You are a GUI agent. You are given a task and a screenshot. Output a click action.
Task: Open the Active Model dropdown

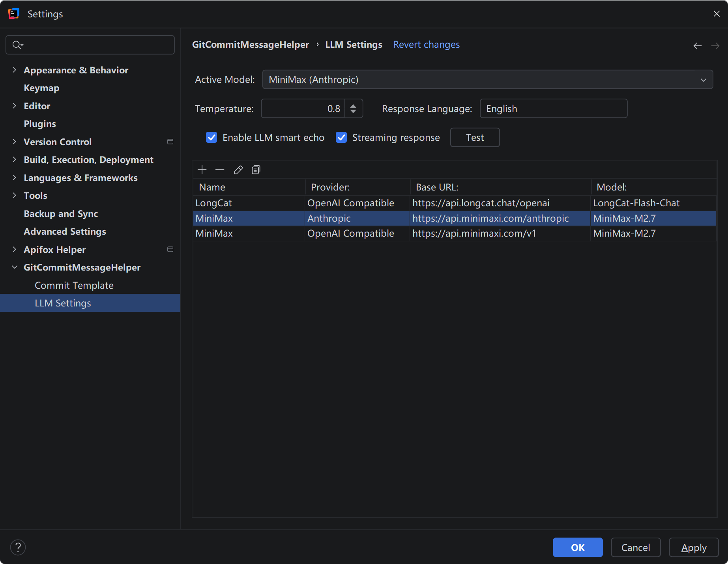pyautogui.click(x=488, y=80)
